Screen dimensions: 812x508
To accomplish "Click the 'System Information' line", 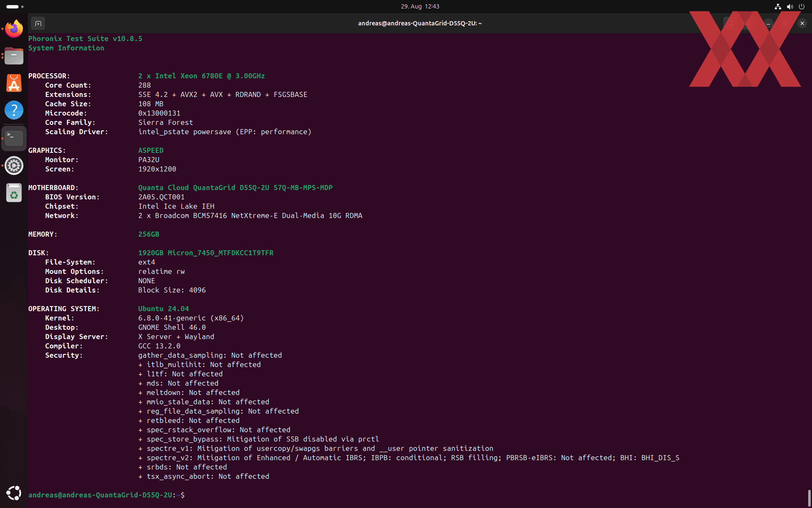I will [66, 48].
